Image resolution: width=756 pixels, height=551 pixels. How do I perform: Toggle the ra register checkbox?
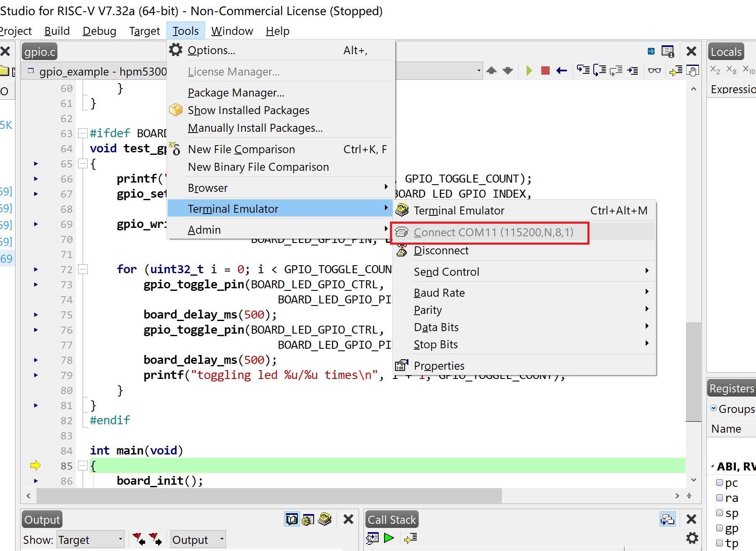point(720,498)
